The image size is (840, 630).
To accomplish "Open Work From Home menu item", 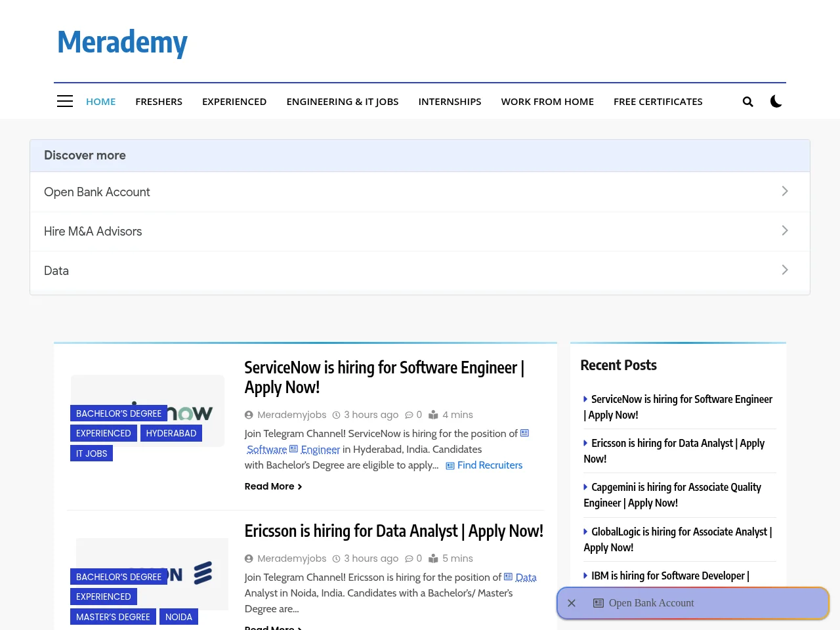I will coord(547,102).
